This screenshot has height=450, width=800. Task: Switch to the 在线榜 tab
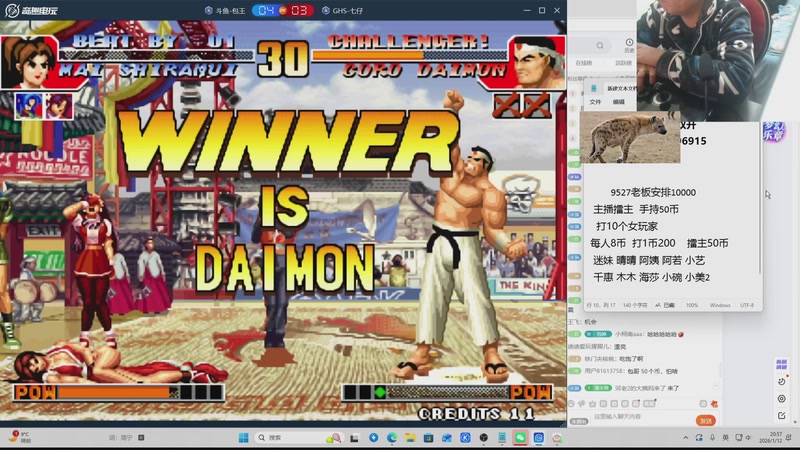click(x=584, y=63)
